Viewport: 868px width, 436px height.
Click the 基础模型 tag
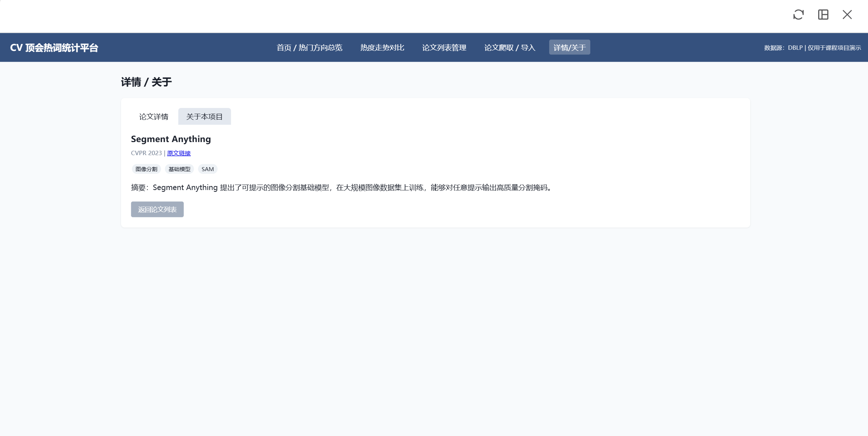(179, 169)
